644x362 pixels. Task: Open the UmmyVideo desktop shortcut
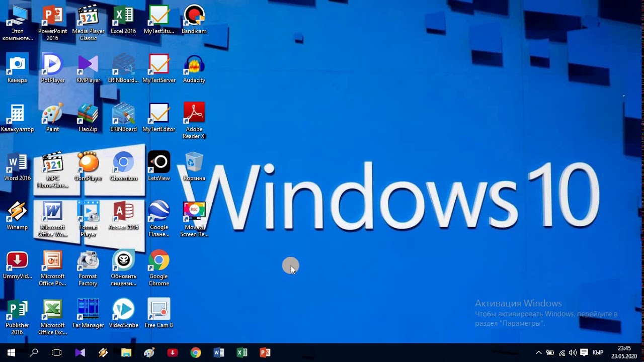[17, 265]
